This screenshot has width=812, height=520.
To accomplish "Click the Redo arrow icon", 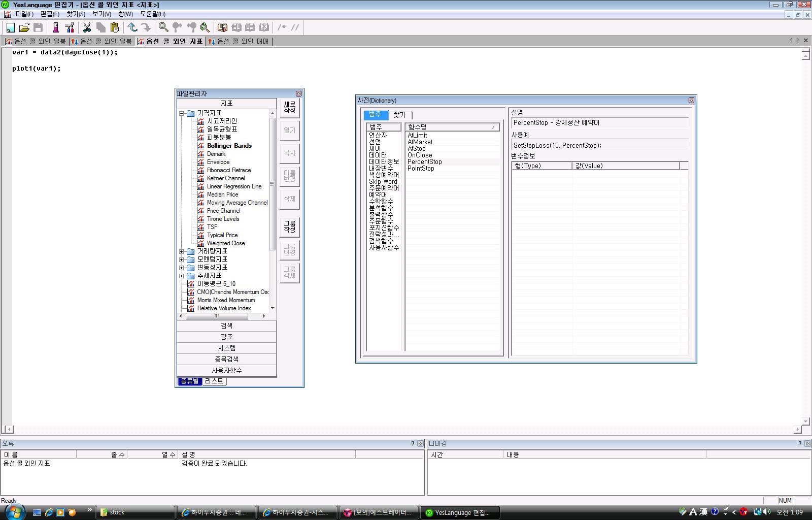I will [146, 27].
